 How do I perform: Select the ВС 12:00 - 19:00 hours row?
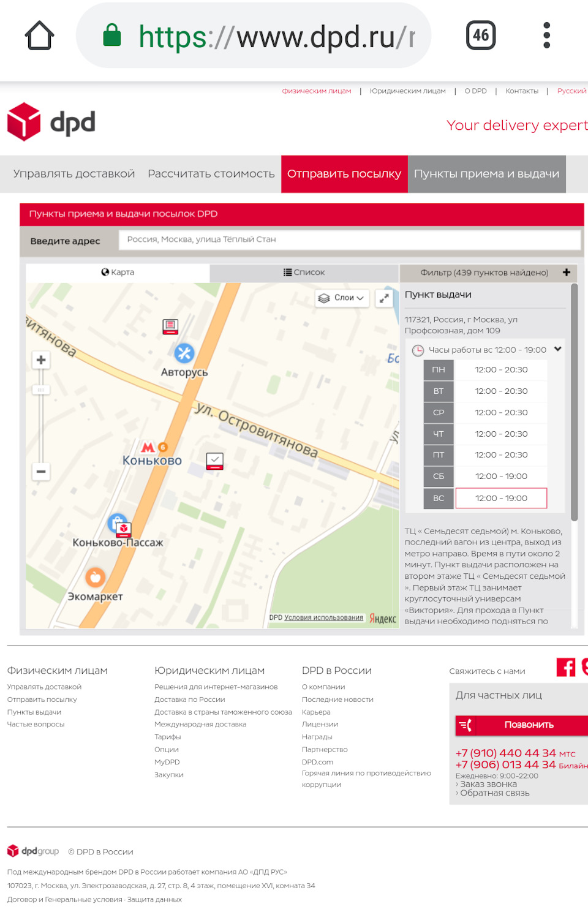(485, 498)
